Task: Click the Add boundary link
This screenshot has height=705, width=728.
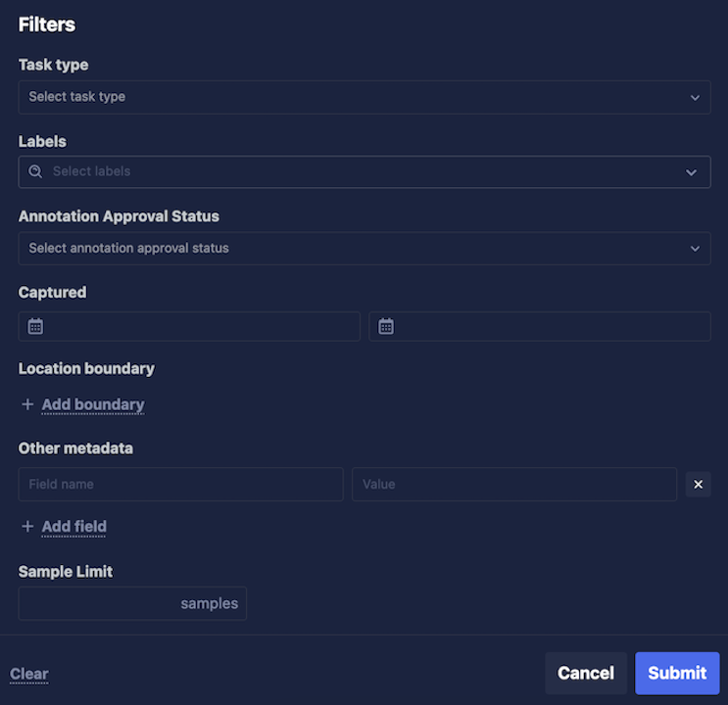Action: (x=93, y=404)
